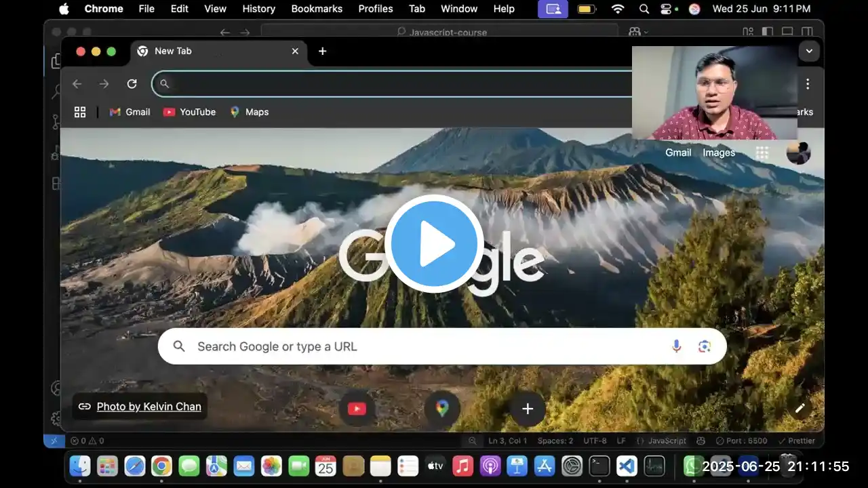Open Music from the Dock

pos(462,466)
